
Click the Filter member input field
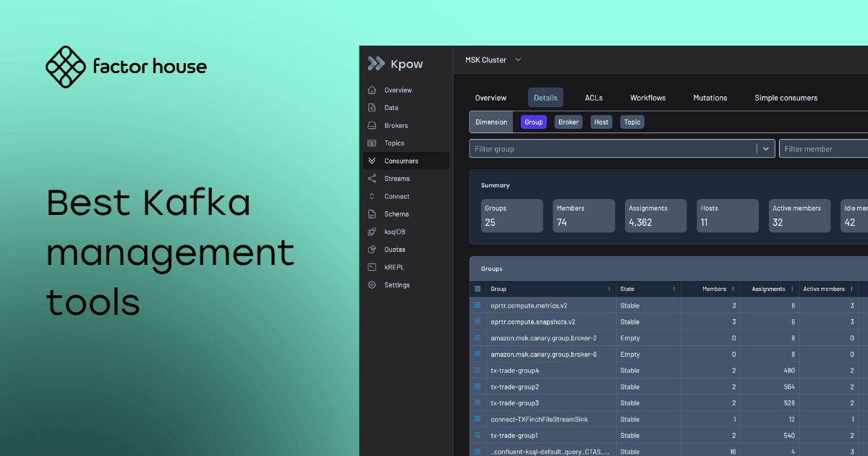(x=824, y=149)
